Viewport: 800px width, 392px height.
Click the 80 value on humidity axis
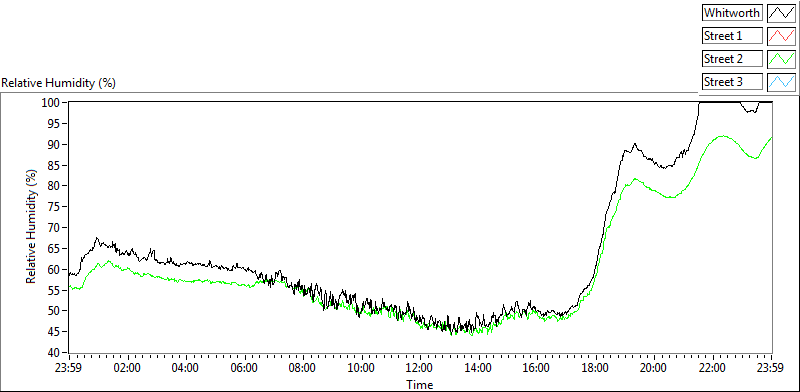coord(55,186)
